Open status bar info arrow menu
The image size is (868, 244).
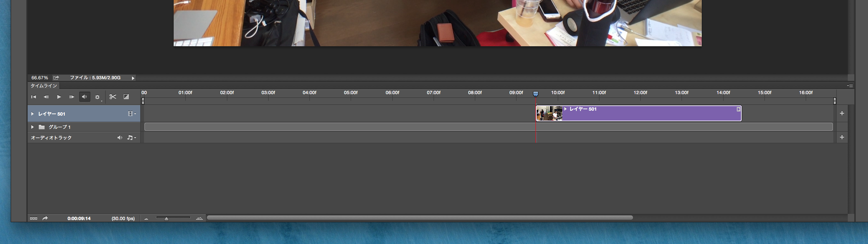click(x=133, y=78)
